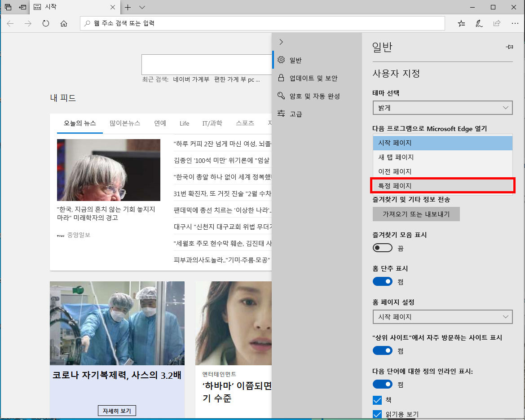Viewport: 525px width, 420px height.
Task: Uncheck the 책 checkbox
Action: tap(377, 400)
